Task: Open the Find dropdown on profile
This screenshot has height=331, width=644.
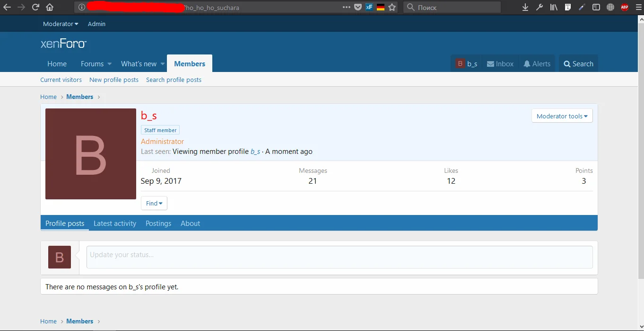Action: coord(154,203)
